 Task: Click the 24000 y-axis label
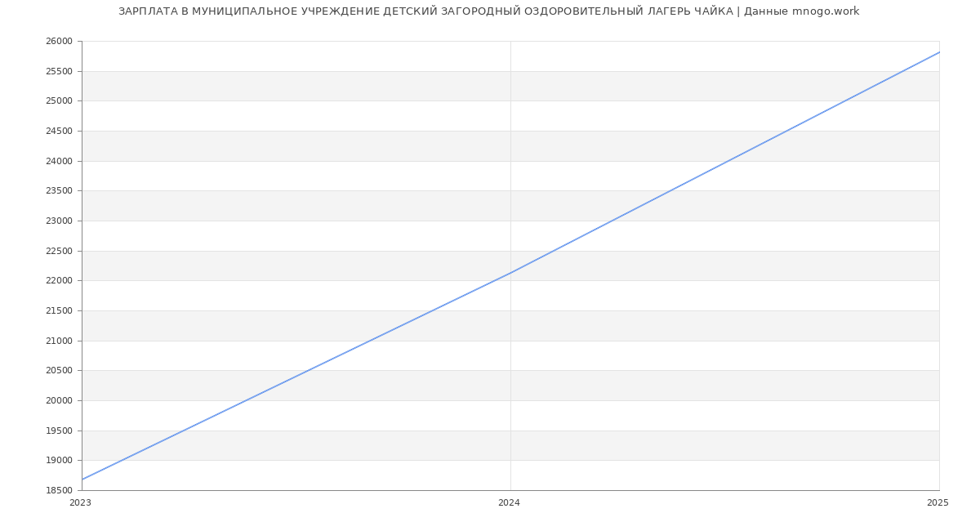60,161
